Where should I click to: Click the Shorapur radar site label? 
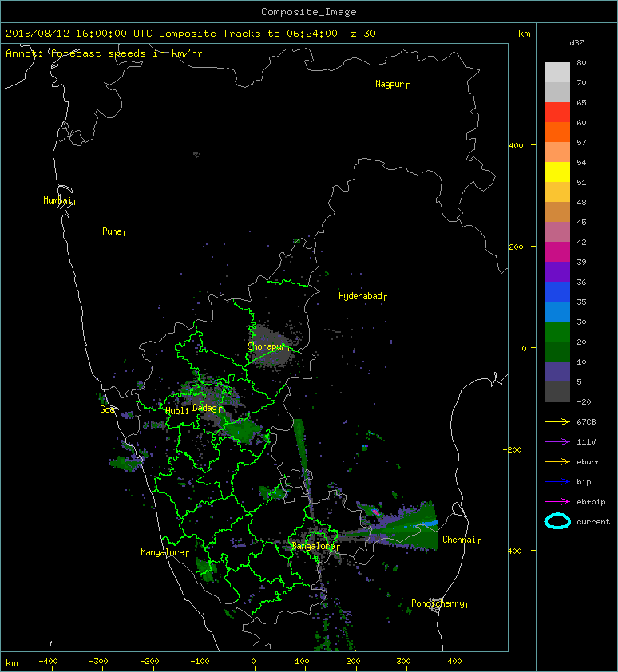(269, 346)
